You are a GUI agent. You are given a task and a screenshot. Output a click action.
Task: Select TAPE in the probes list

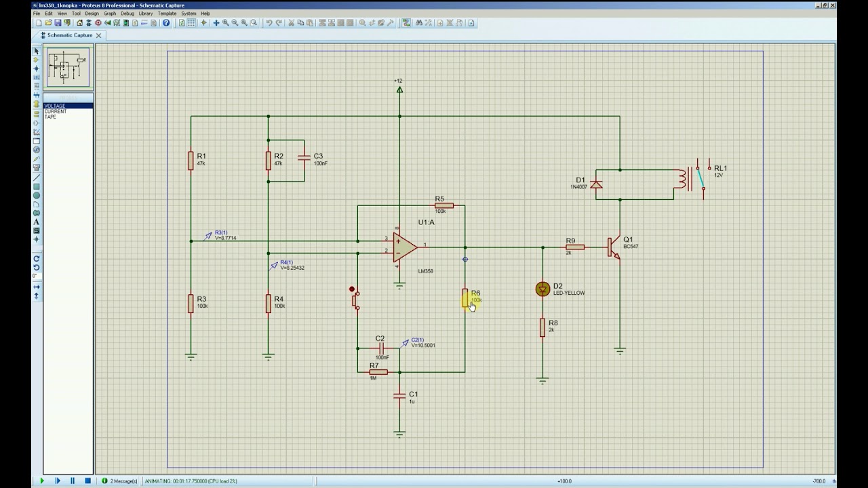68,117
